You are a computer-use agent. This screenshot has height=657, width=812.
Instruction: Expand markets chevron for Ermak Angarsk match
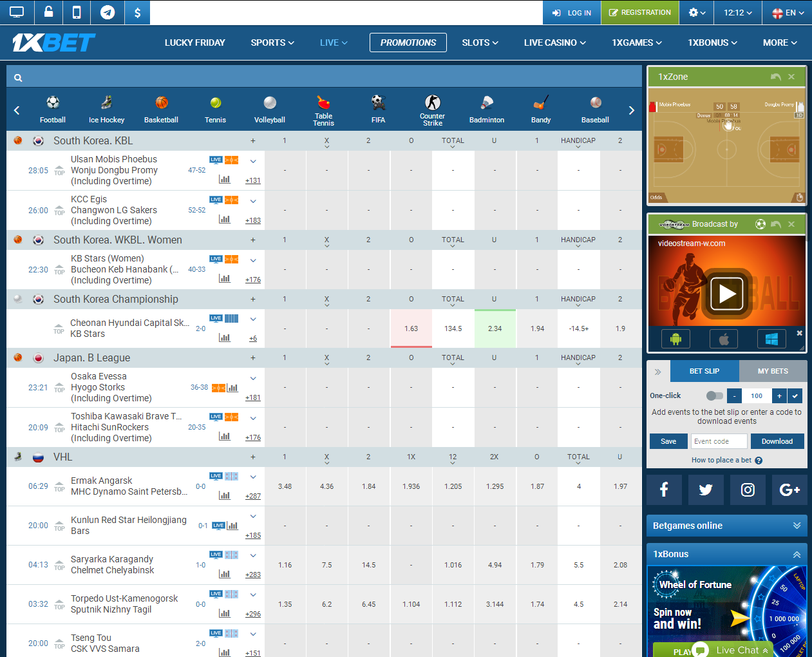coord(253,477)
